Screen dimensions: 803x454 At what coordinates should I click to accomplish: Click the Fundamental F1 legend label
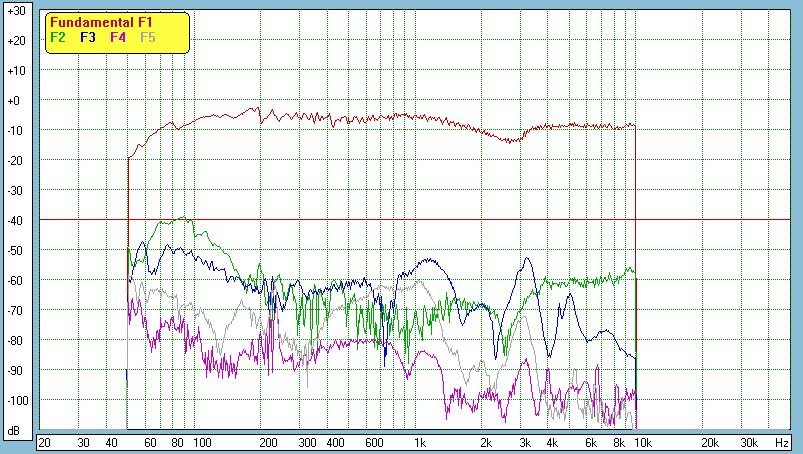coord(101,22)
